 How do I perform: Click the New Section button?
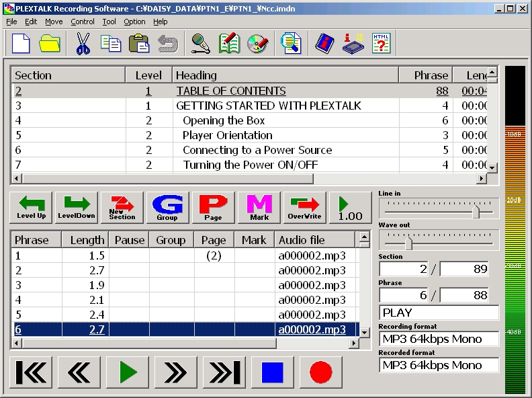tap(122, 207)
